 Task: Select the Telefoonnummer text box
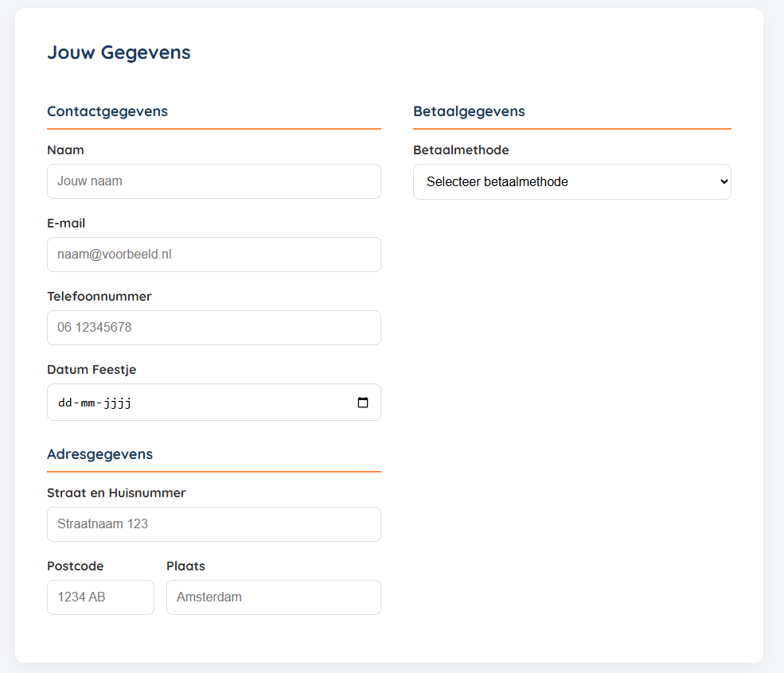point(213,328)
